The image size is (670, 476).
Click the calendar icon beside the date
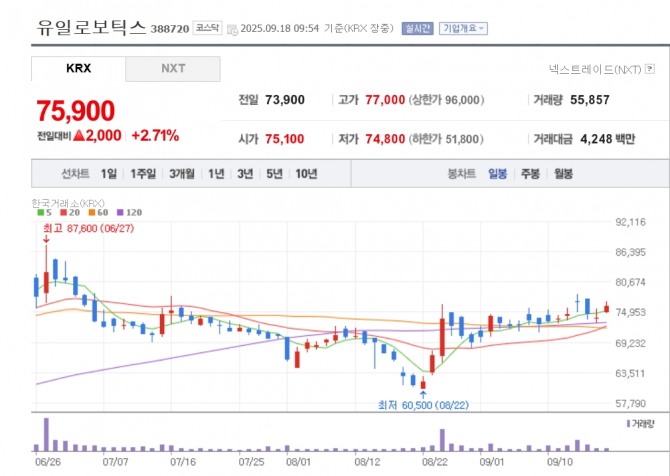[x=232, y=30]
